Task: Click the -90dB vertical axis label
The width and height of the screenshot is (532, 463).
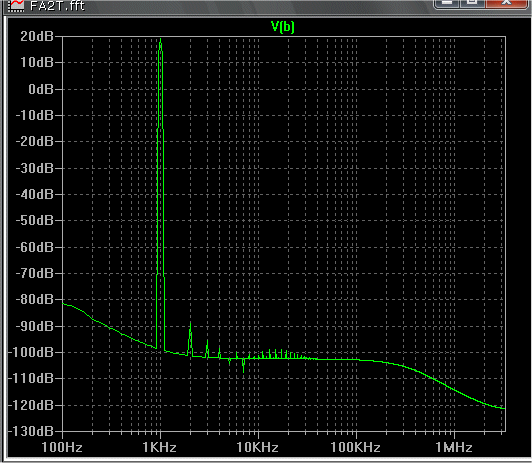Action: click(x=34, y=326)
